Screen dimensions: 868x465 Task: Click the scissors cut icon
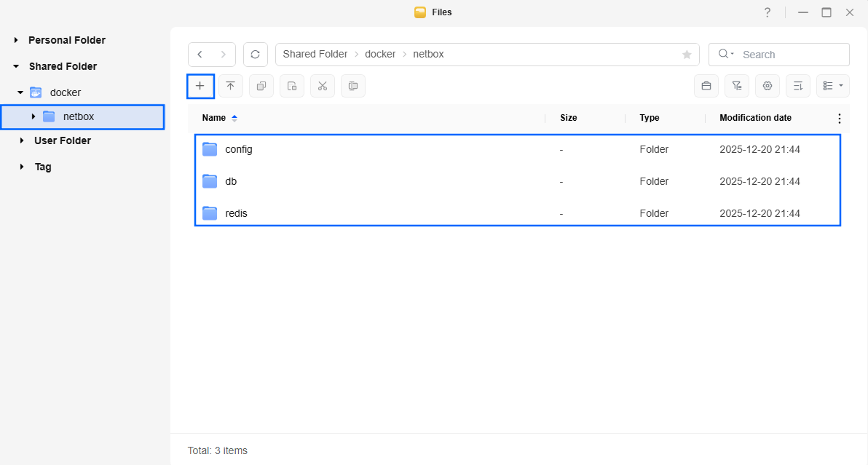323,86
